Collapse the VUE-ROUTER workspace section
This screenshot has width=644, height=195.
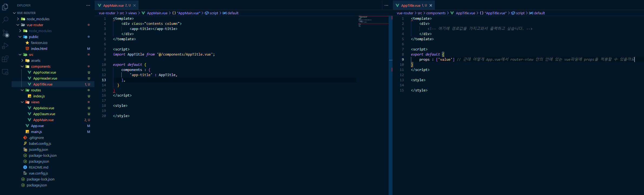(x=53, y=13)
